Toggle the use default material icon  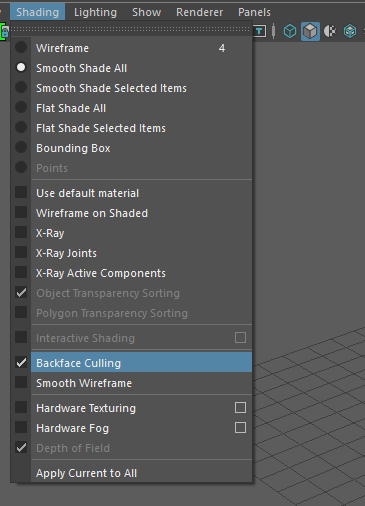(x=330, y=31)
